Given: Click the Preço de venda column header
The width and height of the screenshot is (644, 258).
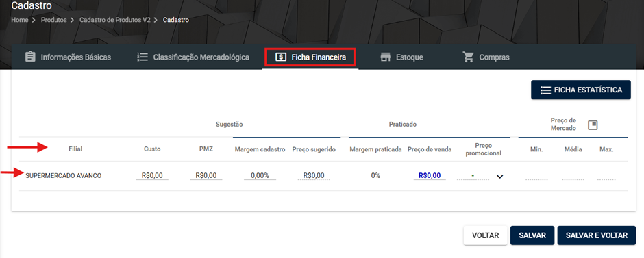Looking at the screenshot, I should pos(430,149).
